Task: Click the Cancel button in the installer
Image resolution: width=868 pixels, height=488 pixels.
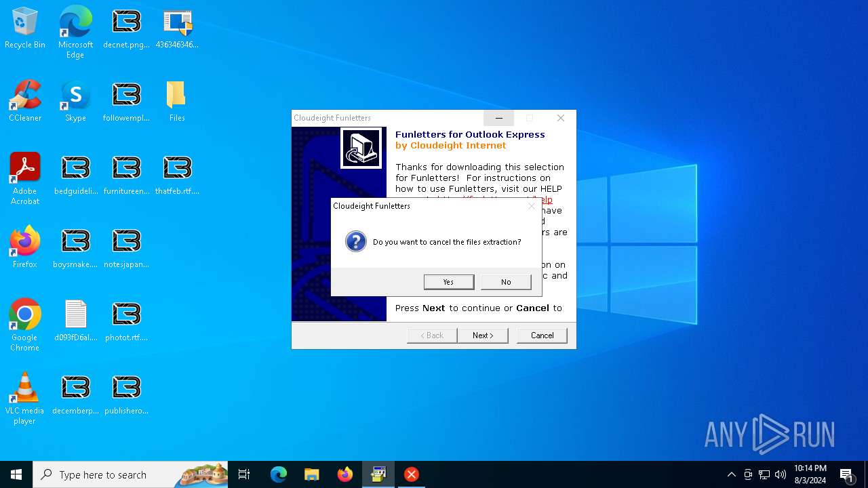Action: tap(542, 335)
